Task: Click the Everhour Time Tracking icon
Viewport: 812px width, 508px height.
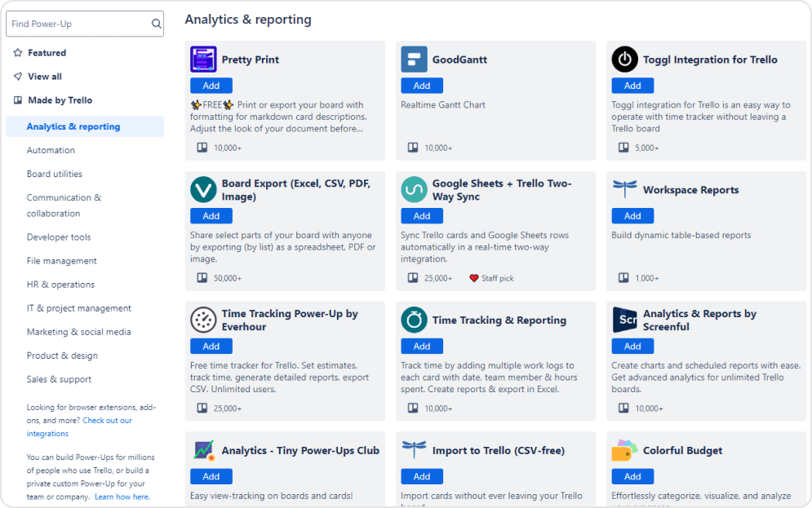Action: [203, 320]
